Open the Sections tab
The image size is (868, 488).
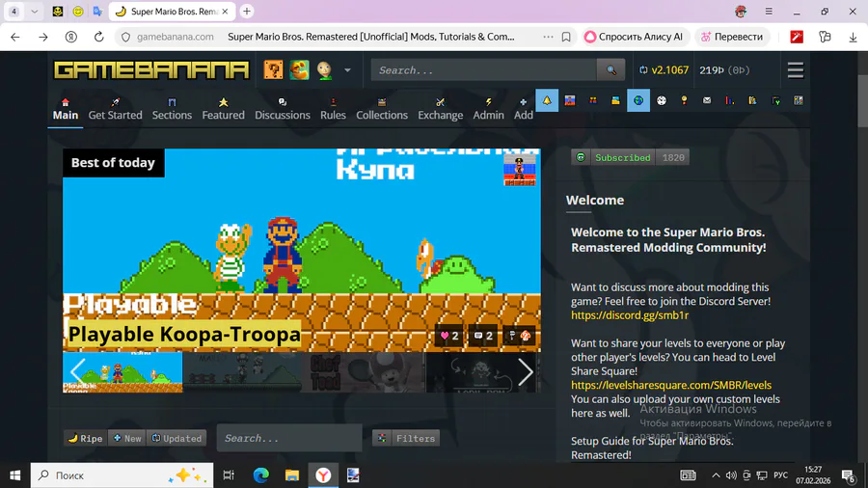tap(172, 108)
